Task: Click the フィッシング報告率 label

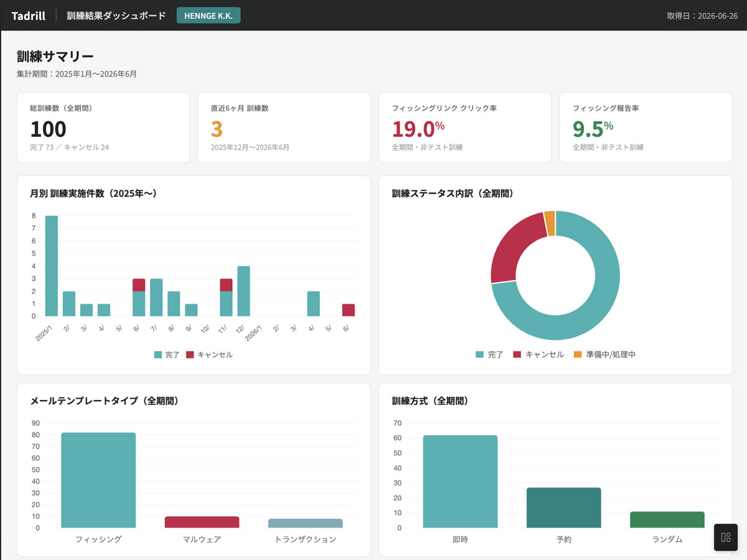Action: point(606,108)
